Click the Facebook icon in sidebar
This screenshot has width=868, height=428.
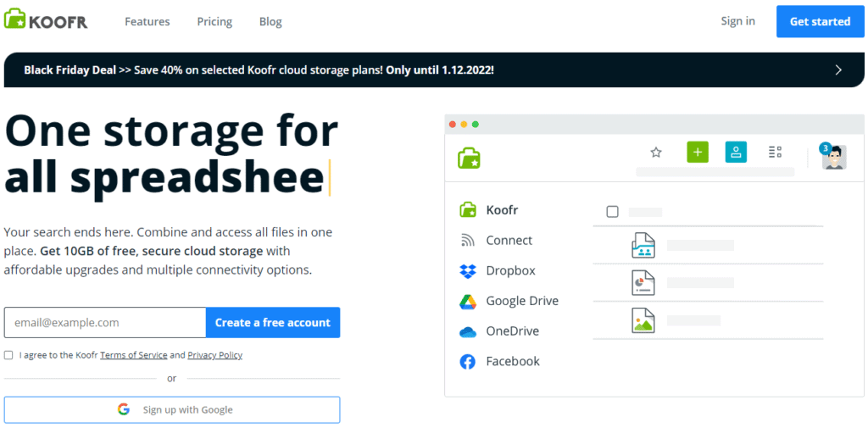[467, 362]
